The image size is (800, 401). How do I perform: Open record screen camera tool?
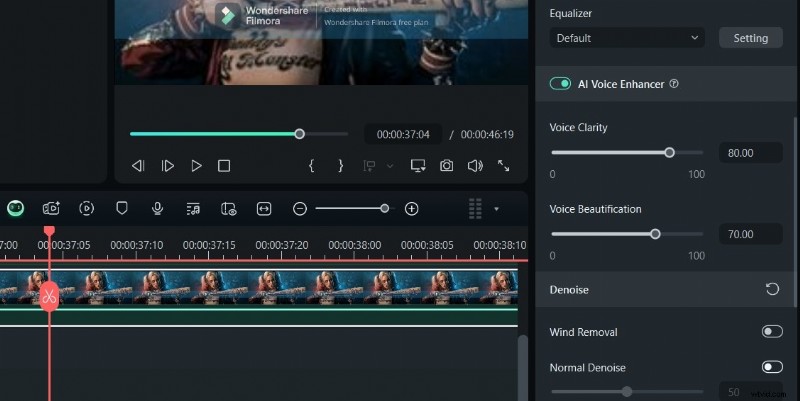point(51,208)
